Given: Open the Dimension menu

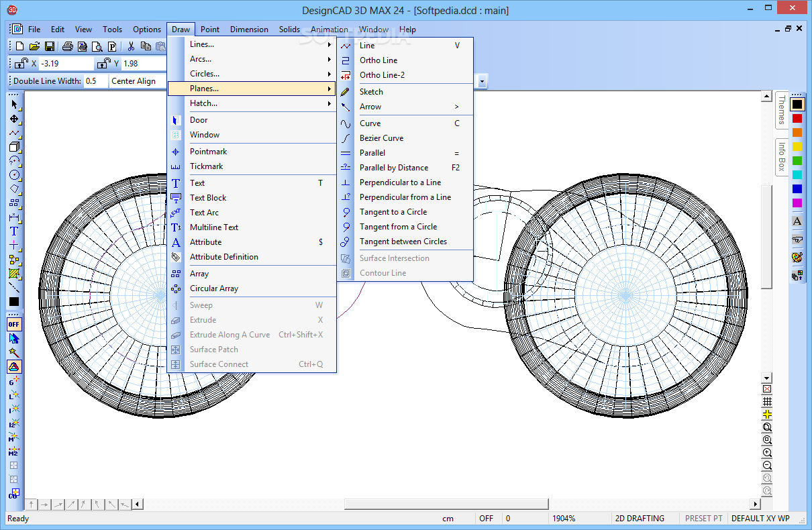Looking at the screenshot, I should 249,30.
